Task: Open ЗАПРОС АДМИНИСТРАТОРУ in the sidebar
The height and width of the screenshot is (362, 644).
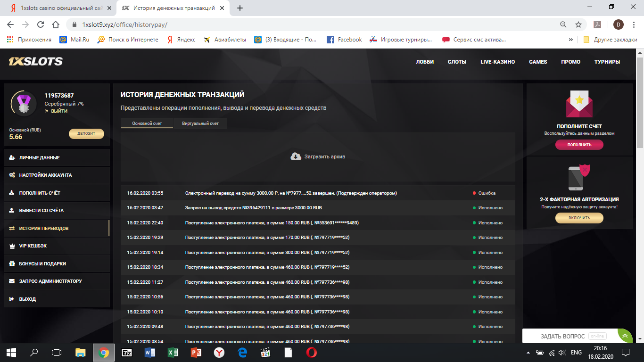Action: [57, 281]
